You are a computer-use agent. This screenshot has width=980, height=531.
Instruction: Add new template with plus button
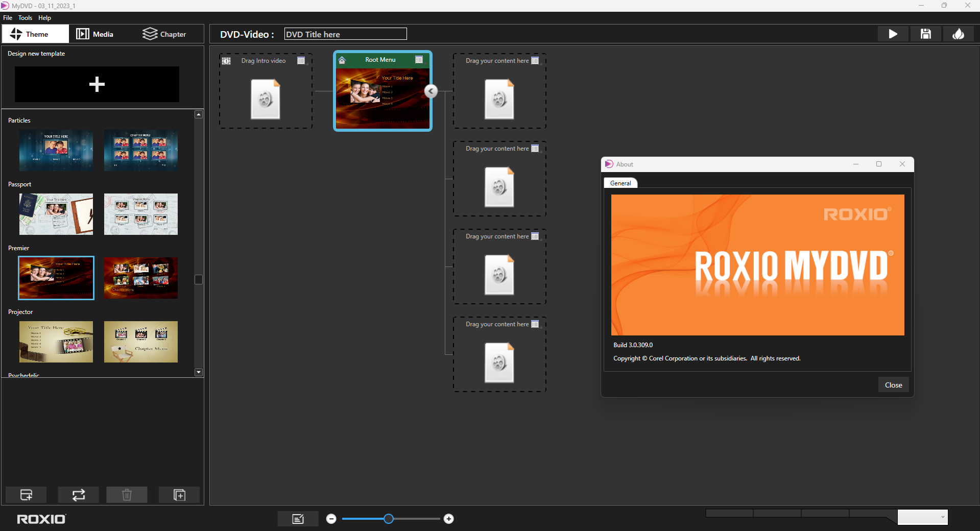tap(97, 84)
